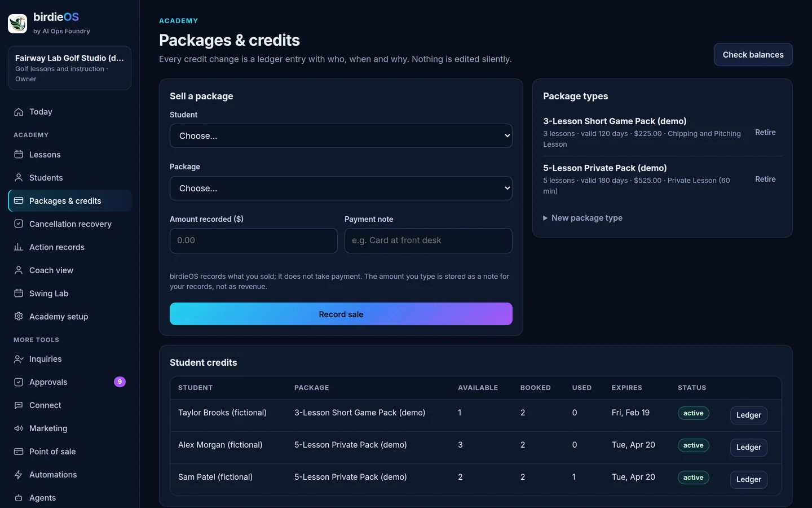Click the Marketing megaphone icon
Viewport: 812px width, 508px height.
[x=19, y=428]
